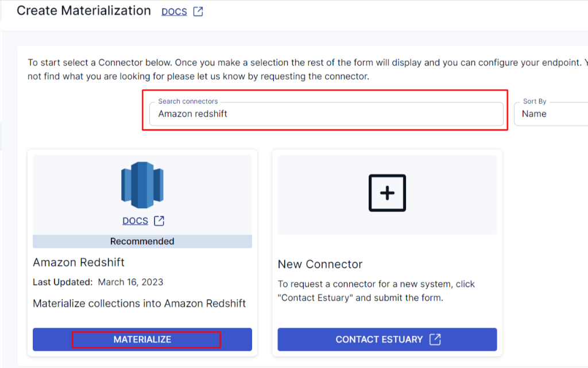Select the Recommended badge on Redshift card

click(142, 241)
